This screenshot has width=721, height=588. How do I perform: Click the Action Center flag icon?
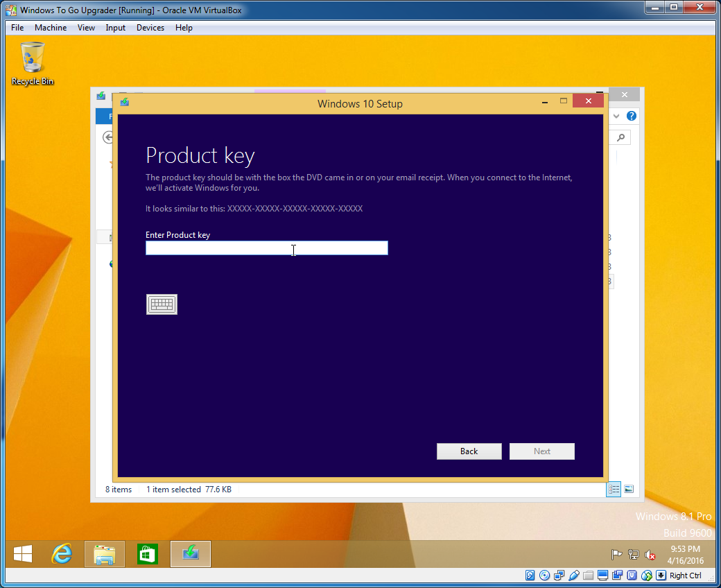click(x=616, y=555)
